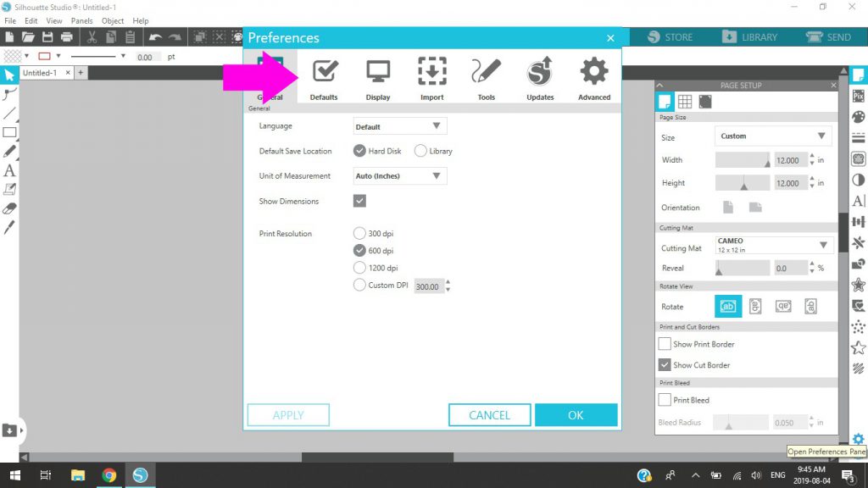Select Library as default save location
The width and height of the screenshot is (868, 488).
pos(420,151)
